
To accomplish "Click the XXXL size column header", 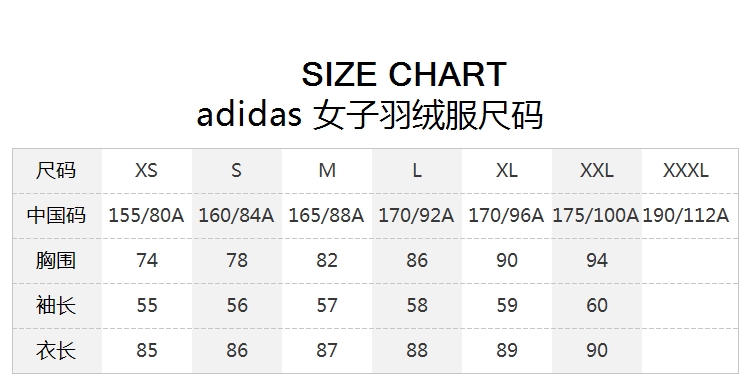I will tap(685, 170).
